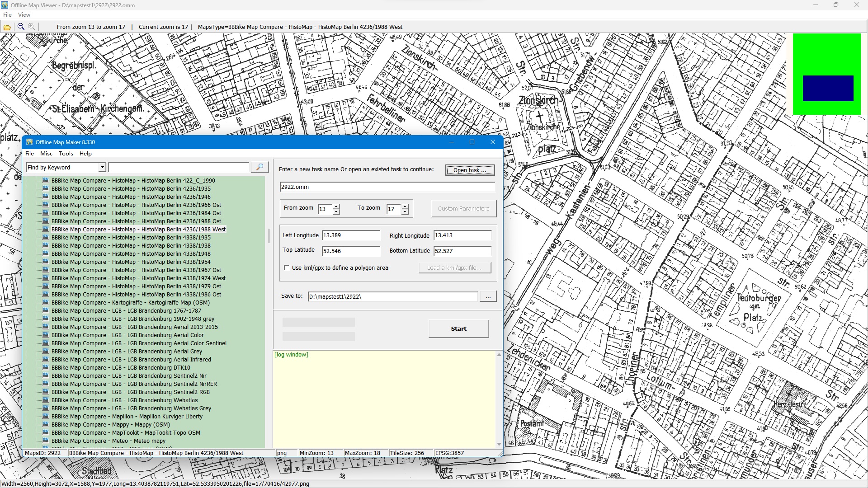The width and height of the screenshot is (868, 488).
Task: Click the open folder icon in Offline Map Viewer toolbar
Action: click(x=7, y=27)
